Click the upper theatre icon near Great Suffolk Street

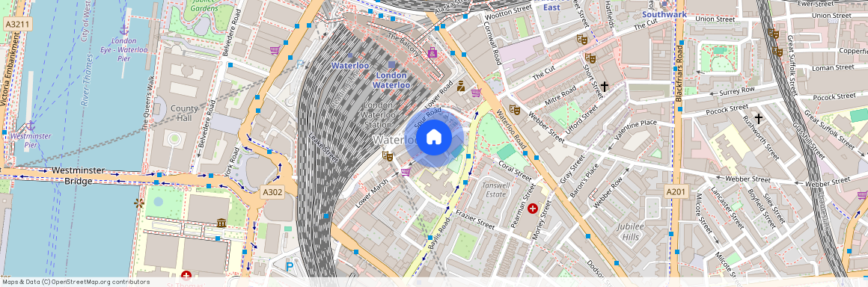[773, 33]
